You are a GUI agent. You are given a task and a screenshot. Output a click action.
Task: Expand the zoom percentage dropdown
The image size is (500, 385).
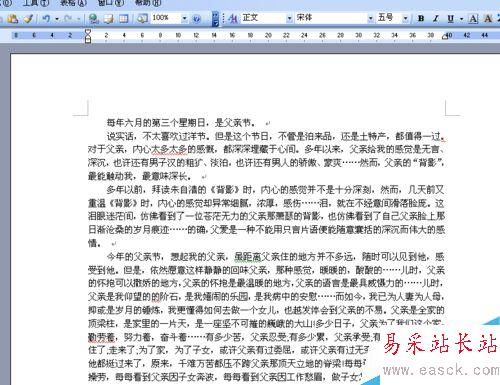tap(184, 18)
